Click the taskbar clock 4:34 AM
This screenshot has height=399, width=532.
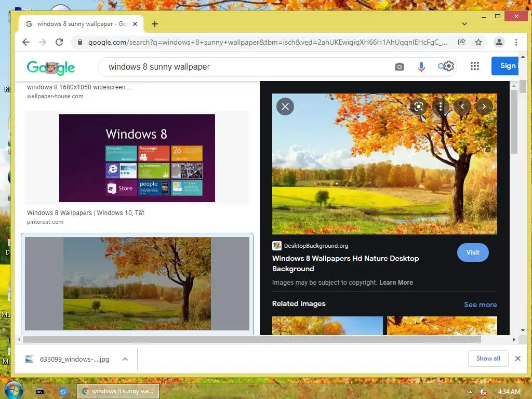pos(509,392)
